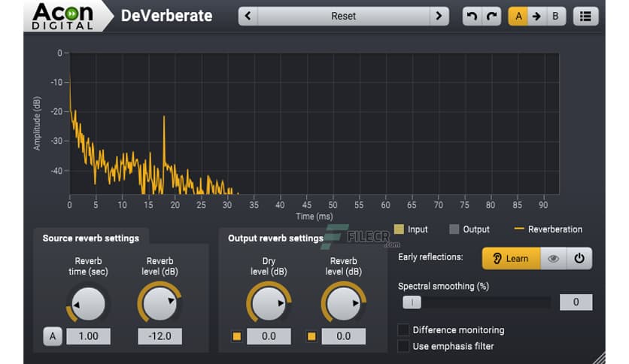Edit the Spectral smoothing value field

click(576, 302)
